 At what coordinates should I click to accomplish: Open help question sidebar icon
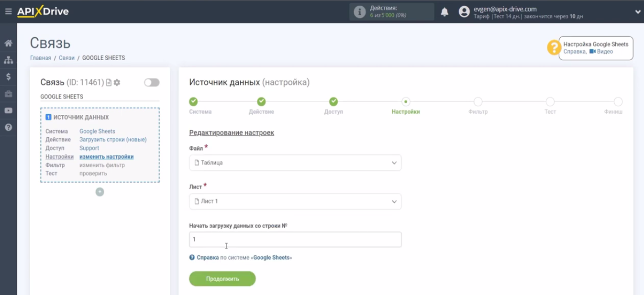pos(8,128)
